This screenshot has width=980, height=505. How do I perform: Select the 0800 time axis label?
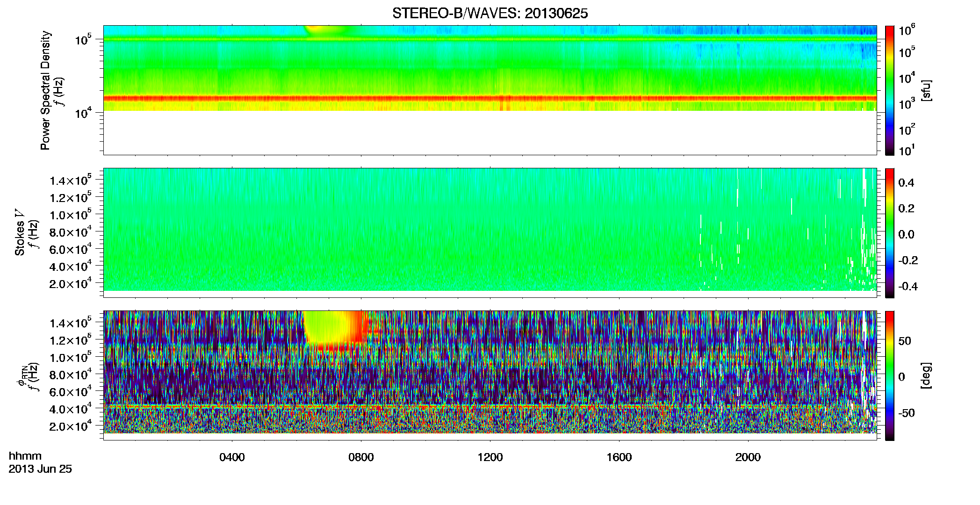[361, 457]
